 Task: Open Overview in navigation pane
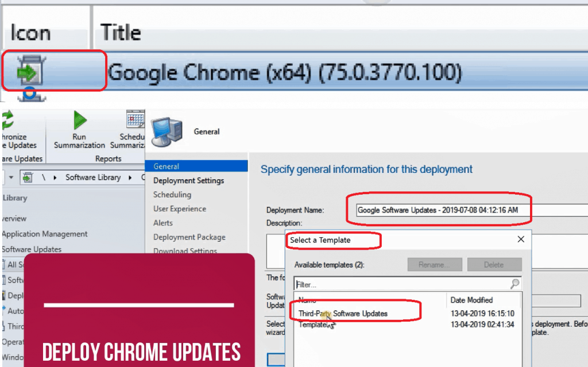click(x=14, y=218)
